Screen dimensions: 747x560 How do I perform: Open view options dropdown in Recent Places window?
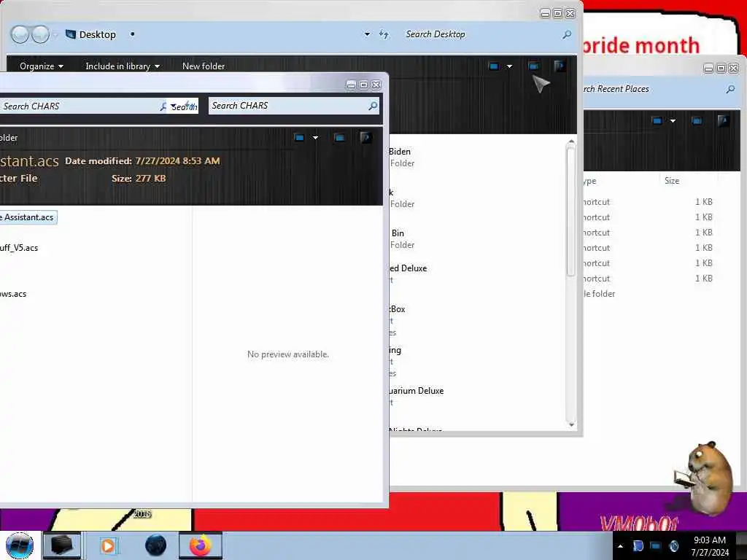[x=673, y=121]
